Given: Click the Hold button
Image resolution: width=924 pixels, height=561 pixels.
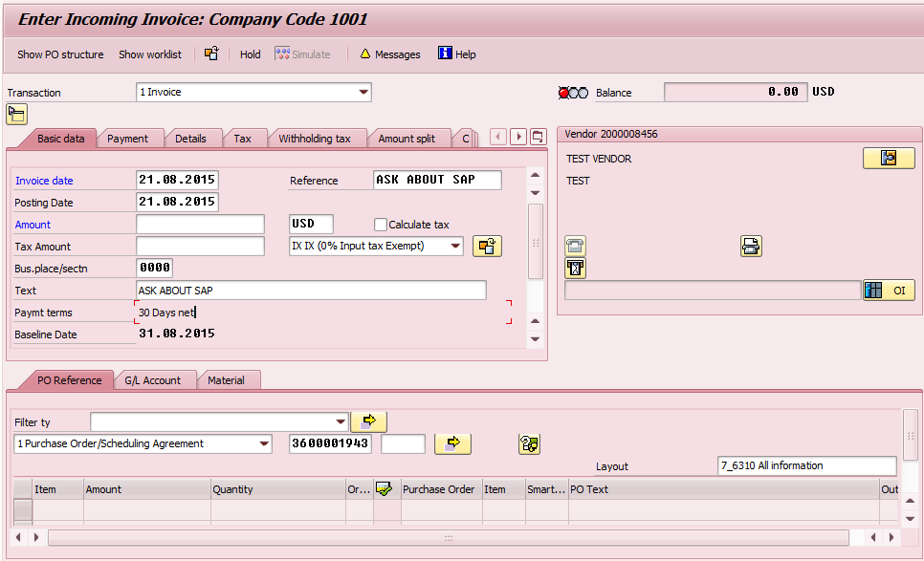Looking at the screenshot, I should click(x=250, y=54).
